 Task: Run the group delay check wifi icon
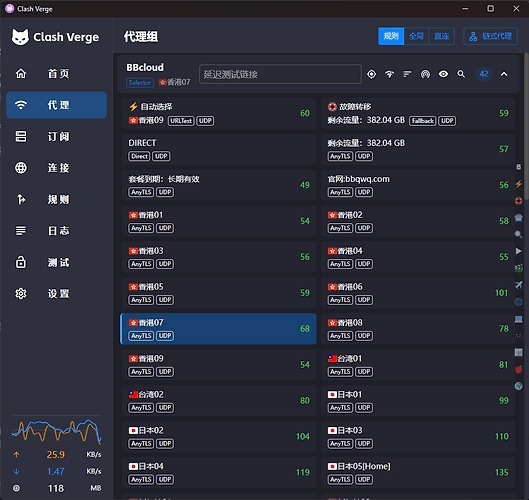(389, 74)
